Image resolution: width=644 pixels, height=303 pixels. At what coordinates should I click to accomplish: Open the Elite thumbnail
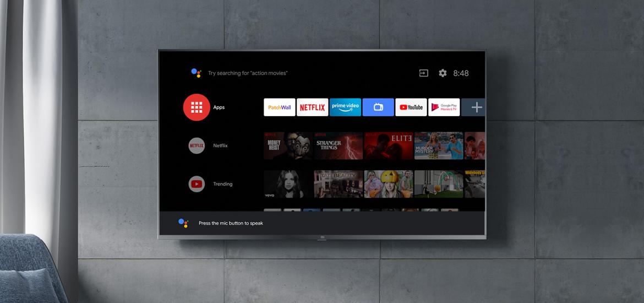coord(389,145)
